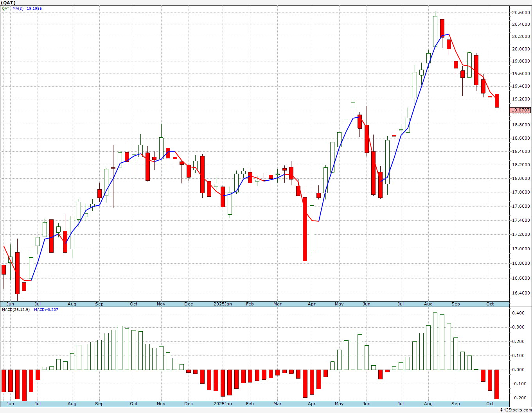This screenshot has height=413, width=532.
Task: Select Dec on the MACD panel time axis
Action: [189, 404]
